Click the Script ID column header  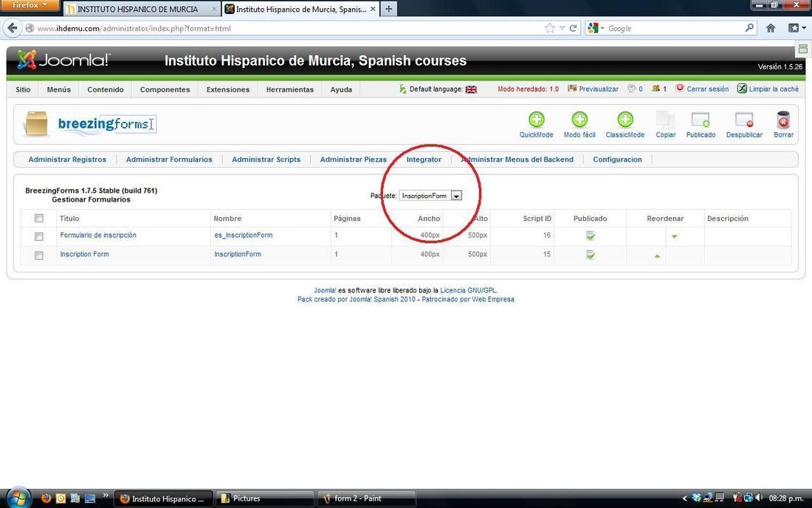[537, 219]
